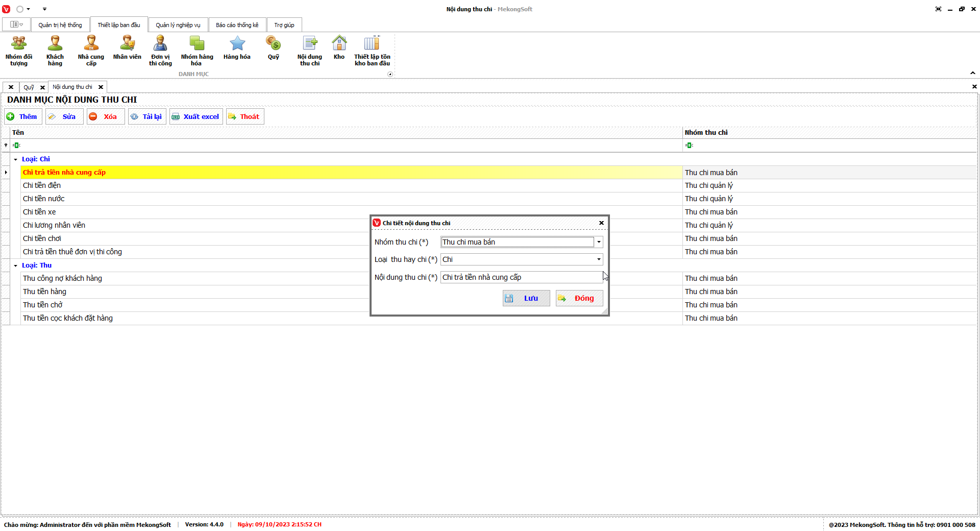The width and height of the screenshot is (980, 531).
Task: Open Đơn vị thi công list
Action: pyautogui.click(x=160, y=51)
